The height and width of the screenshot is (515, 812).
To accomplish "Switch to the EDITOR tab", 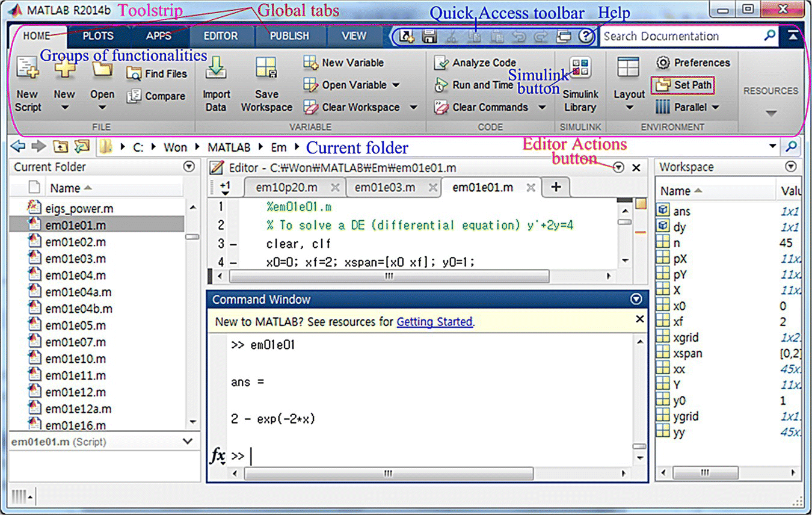I will click(x=221, y=36).
